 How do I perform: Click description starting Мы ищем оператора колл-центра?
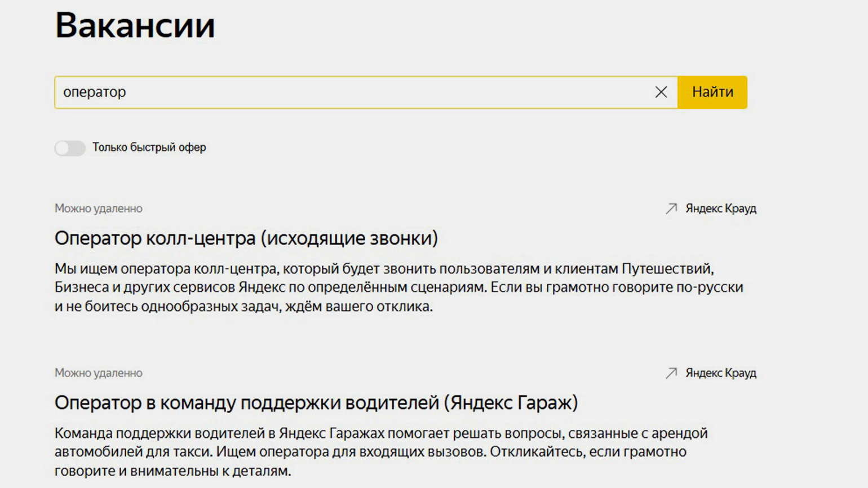[x=399, y=287]
